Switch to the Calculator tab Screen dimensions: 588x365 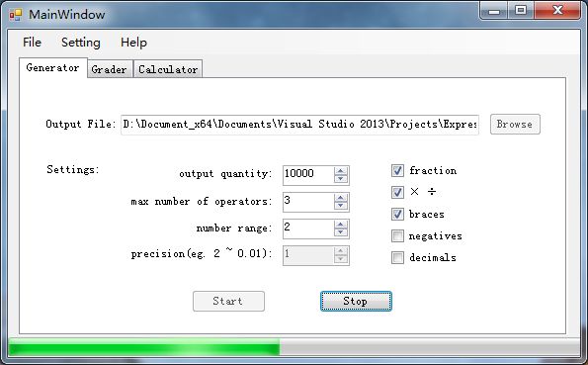click(168, 69)
